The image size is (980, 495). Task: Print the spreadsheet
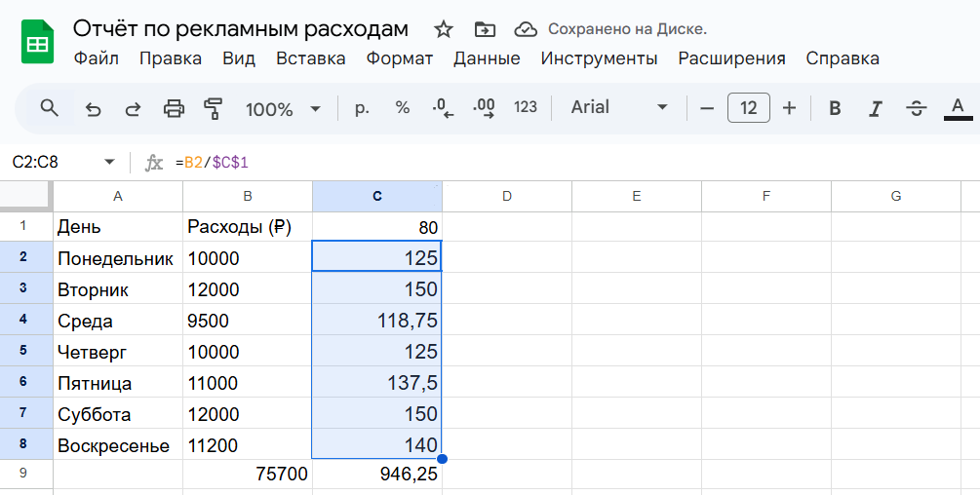coord(174,108)
